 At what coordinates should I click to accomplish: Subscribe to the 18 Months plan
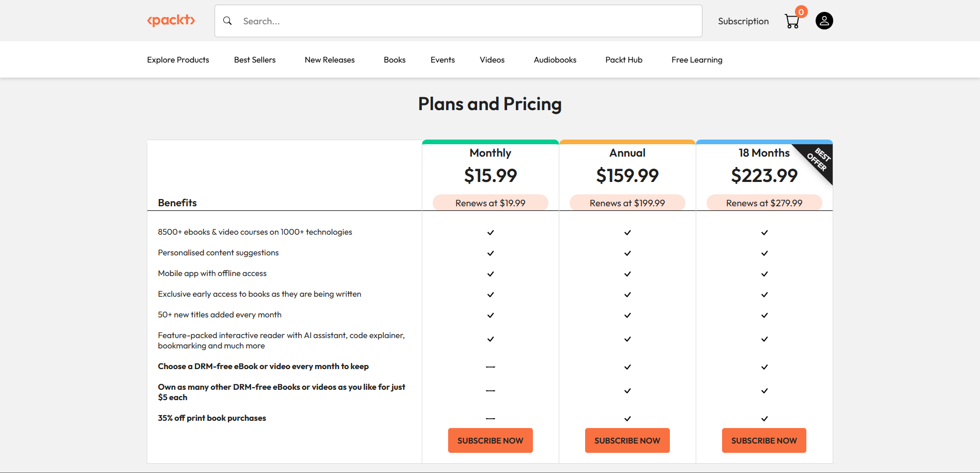pyautogui.click(x=764, y=440)
